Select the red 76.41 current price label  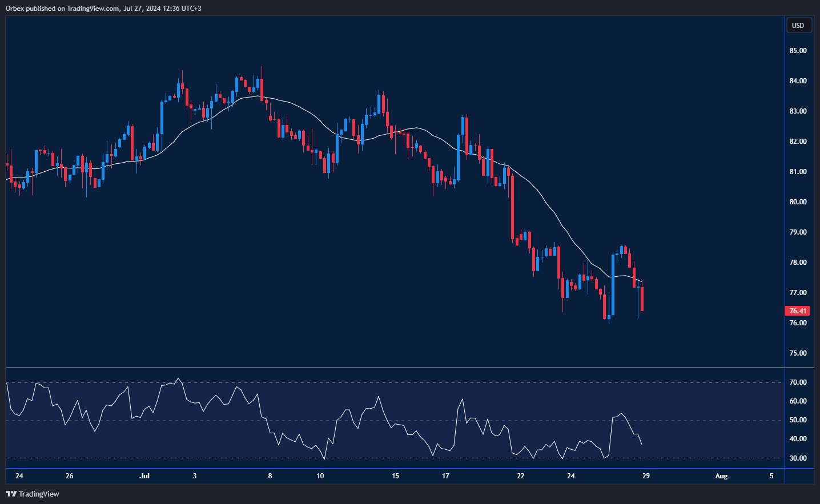(798, 311)
